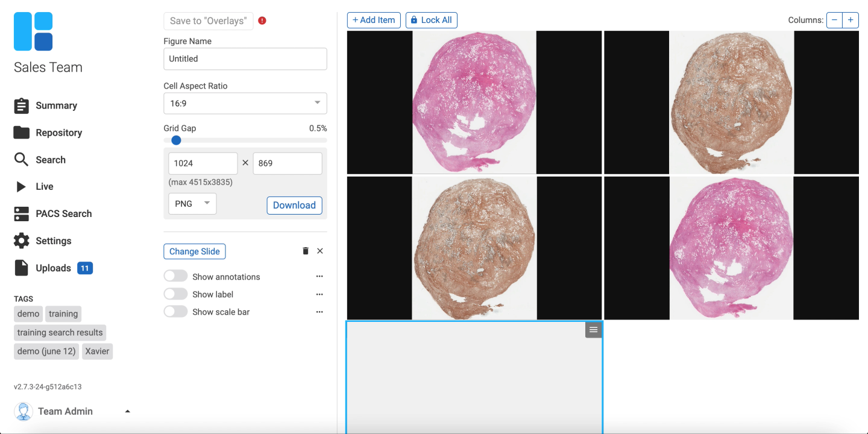The width and height of the screenshot is (868, 434).
Task: Open Live in sidebar
Action: point(45,187)
